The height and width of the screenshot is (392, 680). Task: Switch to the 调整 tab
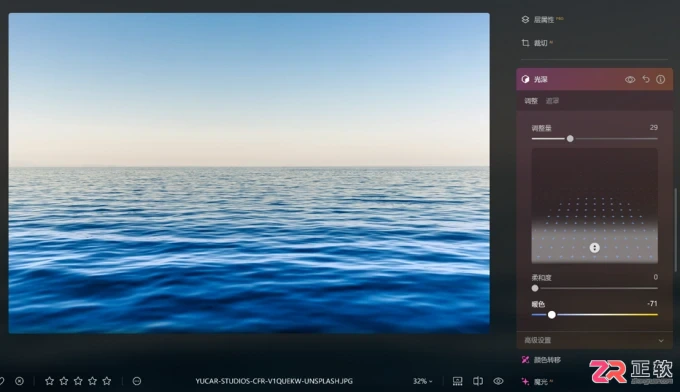pyautogui.click(x=531, y=101)
